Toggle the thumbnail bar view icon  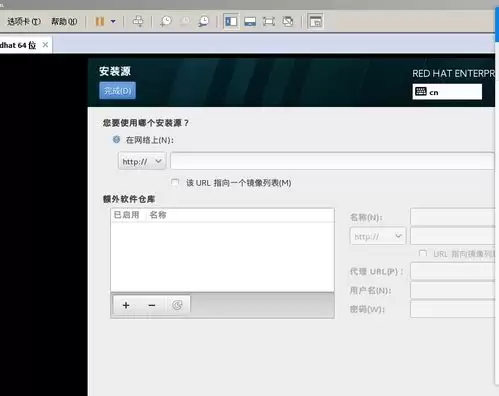250,22
